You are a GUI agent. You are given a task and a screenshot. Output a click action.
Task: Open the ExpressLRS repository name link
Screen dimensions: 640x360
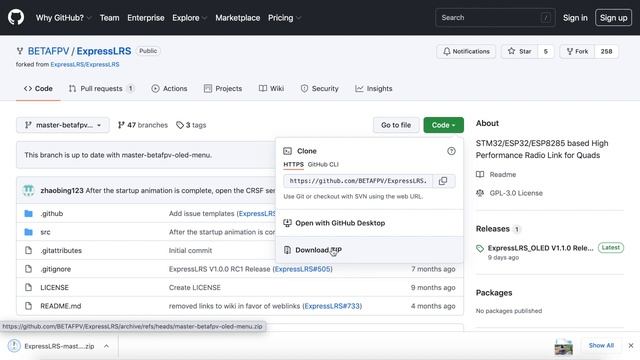tap(104, 51)
